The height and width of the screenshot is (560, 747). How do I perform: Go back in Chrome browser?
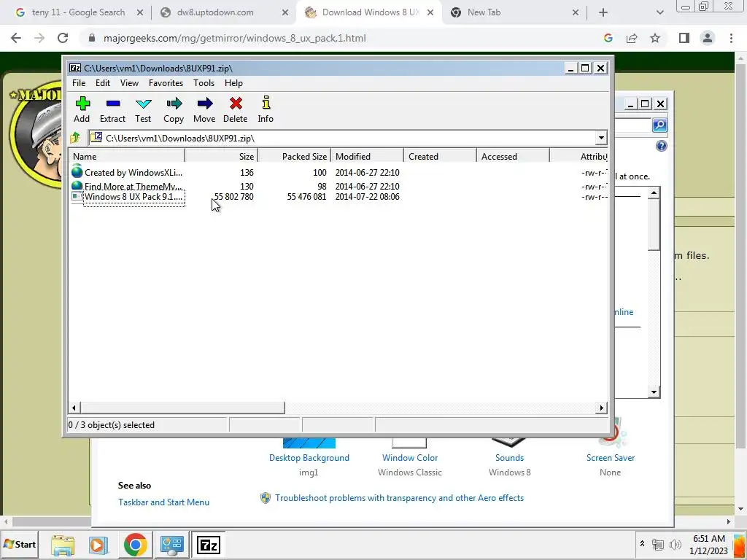[16, 38]
